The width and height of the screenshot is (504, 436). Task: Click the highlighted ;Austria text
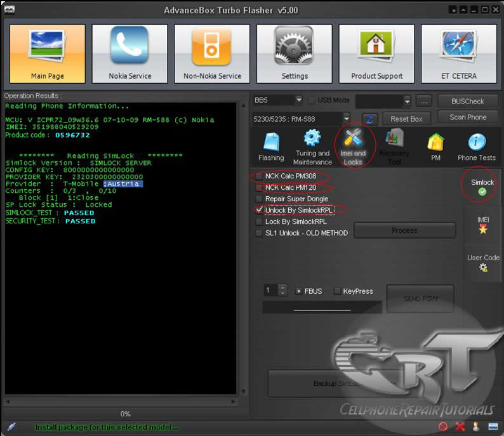coord(123,184)
